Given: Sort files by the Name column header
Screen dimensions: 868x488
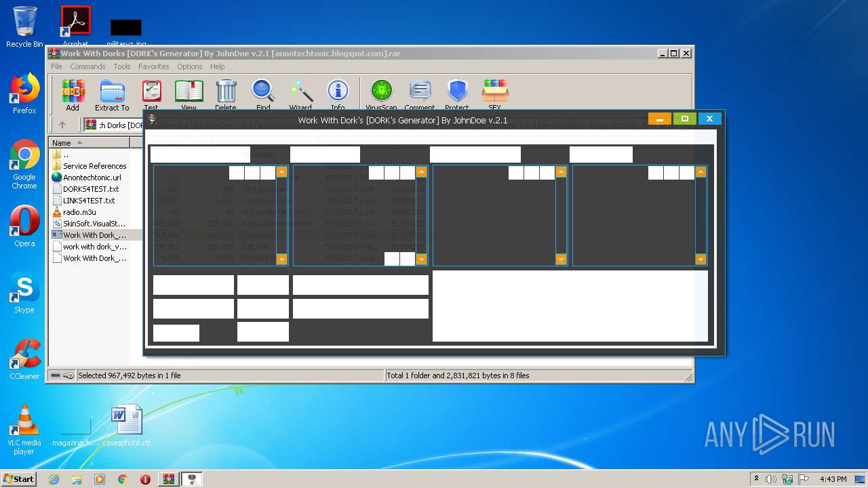Looking at the screenshot, I should 90,142.
